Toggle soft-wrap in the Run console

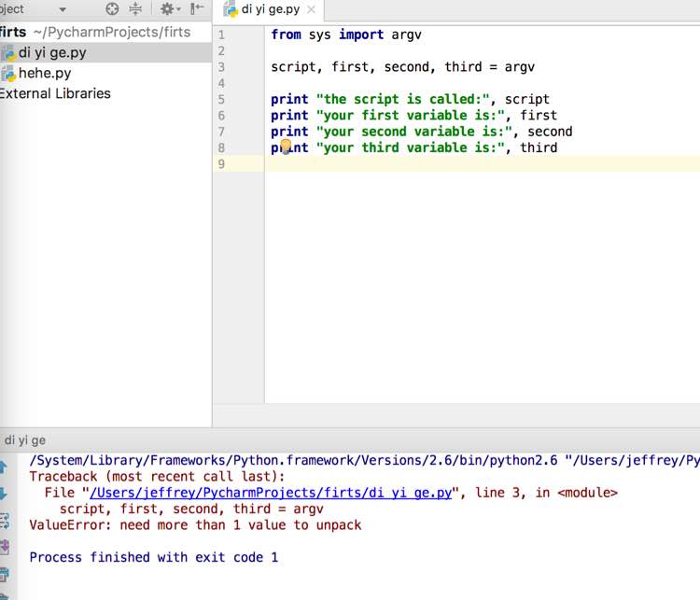4,521
